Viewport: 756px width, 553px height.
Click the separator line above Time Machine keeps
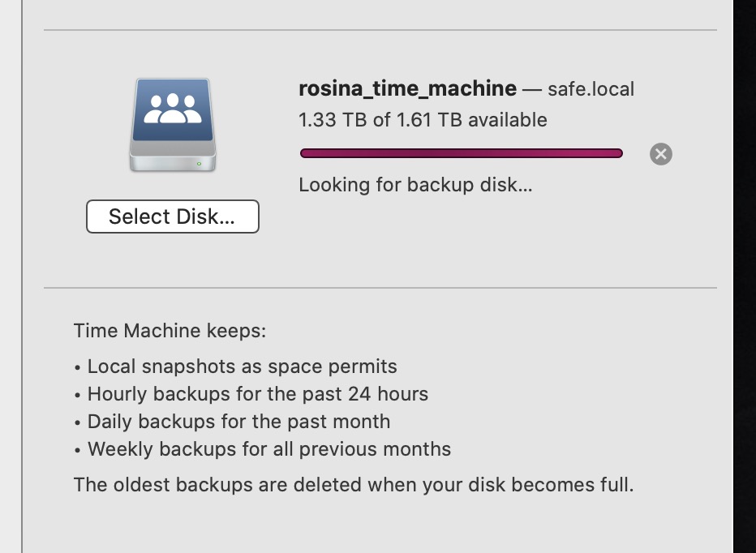380,287
